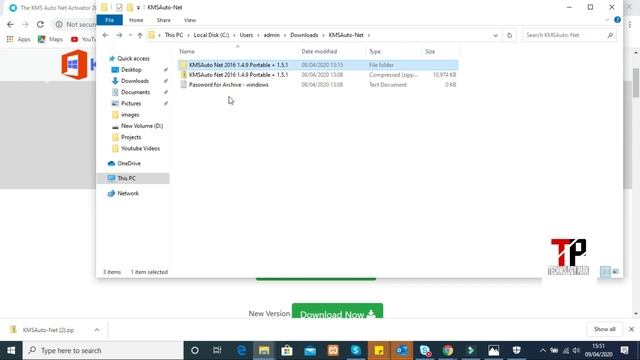Click 'Local Disk (C:)' breadcrumb
Screen dimensions: 640x360
[211, 35]
